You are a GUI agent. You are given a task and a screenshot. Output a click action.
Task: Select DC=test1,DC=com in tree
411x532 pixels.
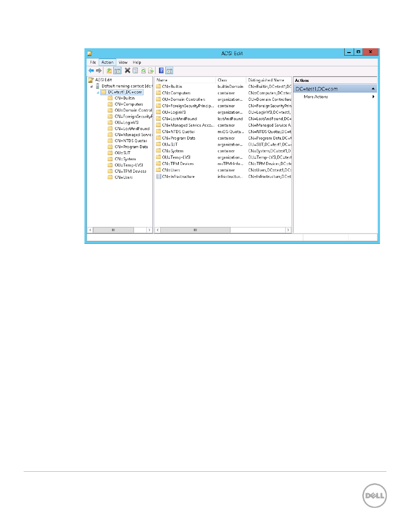[x=125, y=92]
